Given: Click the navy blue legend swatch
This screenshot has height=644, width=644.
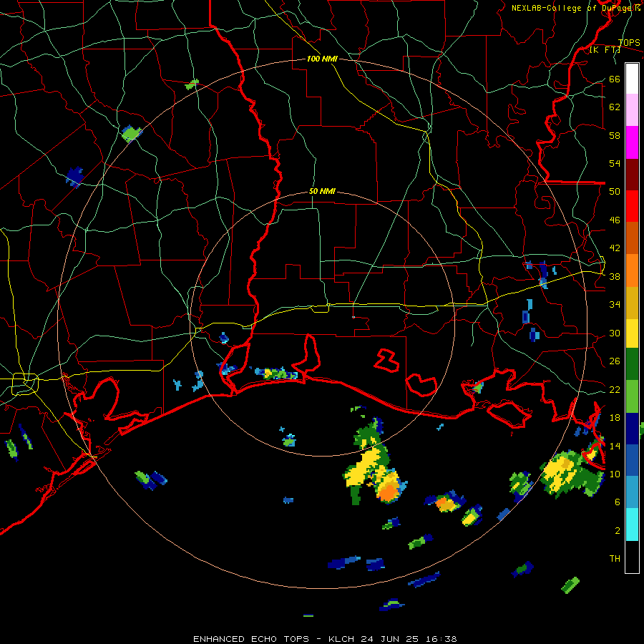Looking at the screenshot, I should [x=632, y=429].
